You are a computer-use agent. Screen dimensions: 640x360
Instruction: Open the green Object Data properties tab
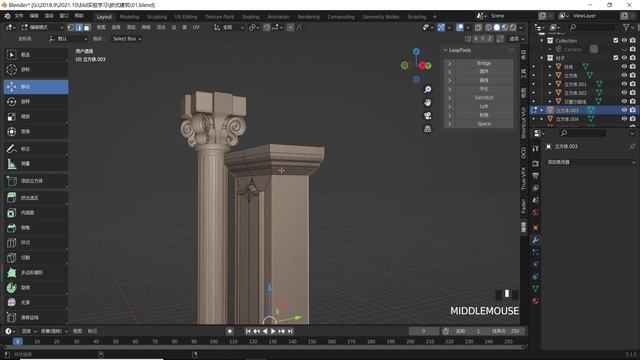tap(536, 289)
